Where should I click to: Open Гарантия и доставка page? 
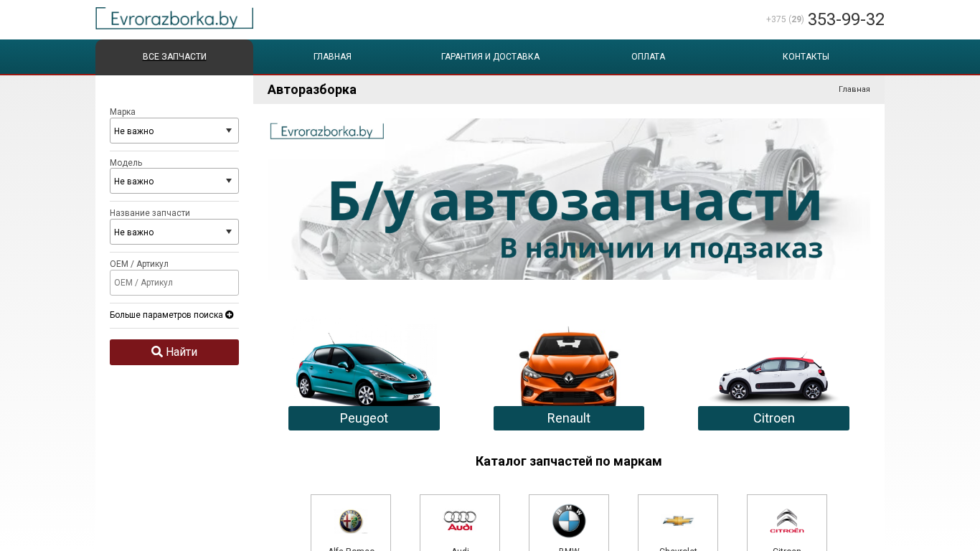490,57
